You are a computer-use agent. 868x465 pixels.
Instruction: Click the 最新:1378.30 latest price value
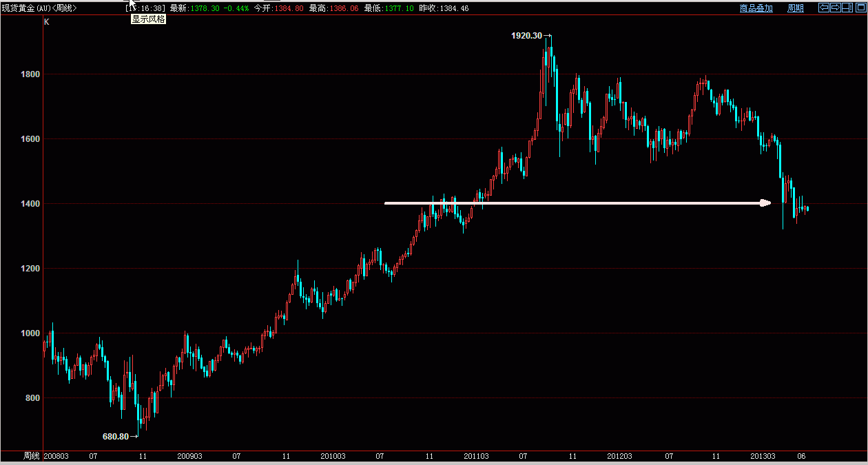tap(195, 8)
